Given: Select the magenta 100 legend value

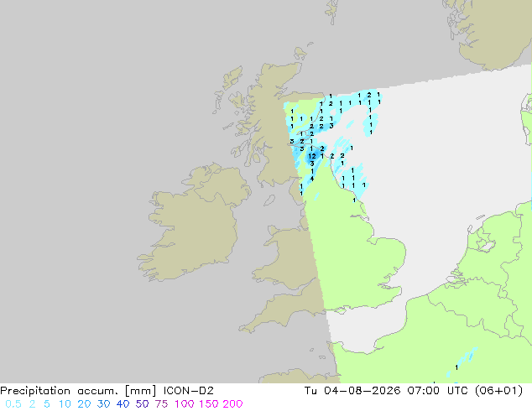Looking at the screenshot, I should point(184,404).
